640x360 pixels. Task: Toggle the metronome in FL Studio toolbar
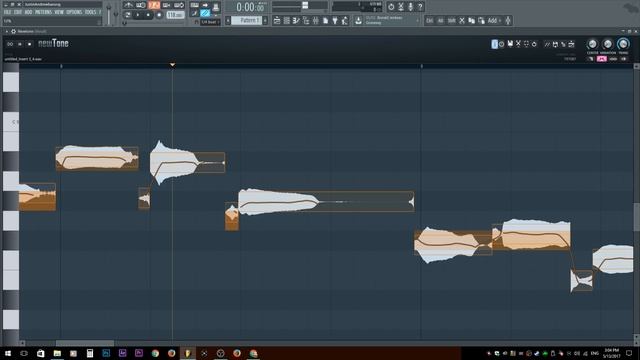tap(129, 5)
